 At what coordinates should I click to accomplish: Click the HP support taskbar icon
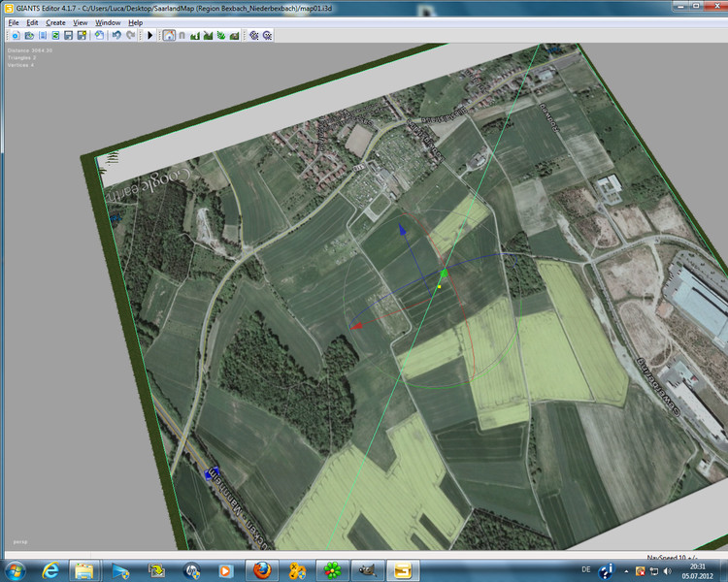191,570
